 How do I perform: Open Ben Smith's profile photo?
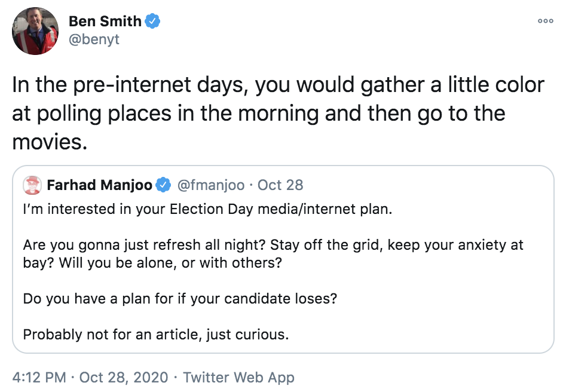click(x=35, y=32)
